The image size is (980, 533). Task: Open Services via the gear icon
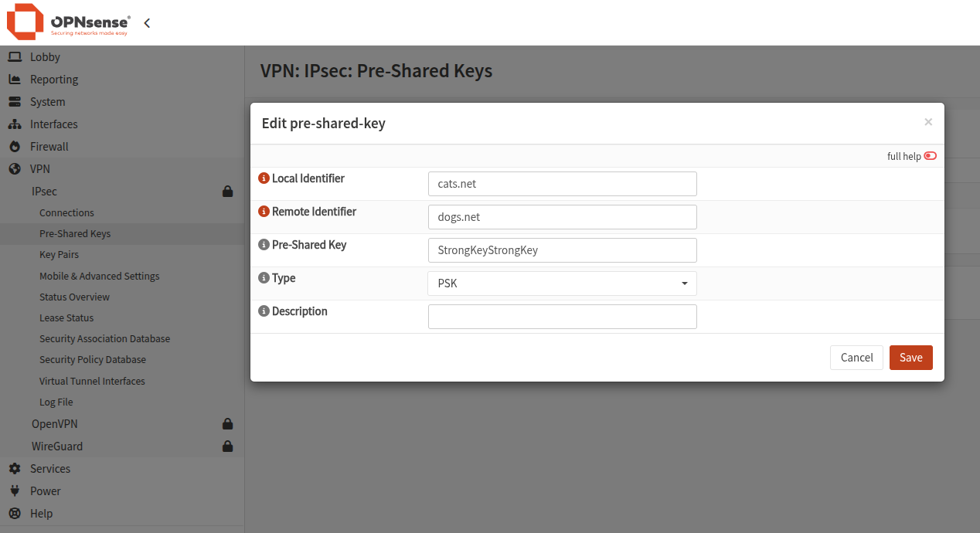tap(14, 468)
